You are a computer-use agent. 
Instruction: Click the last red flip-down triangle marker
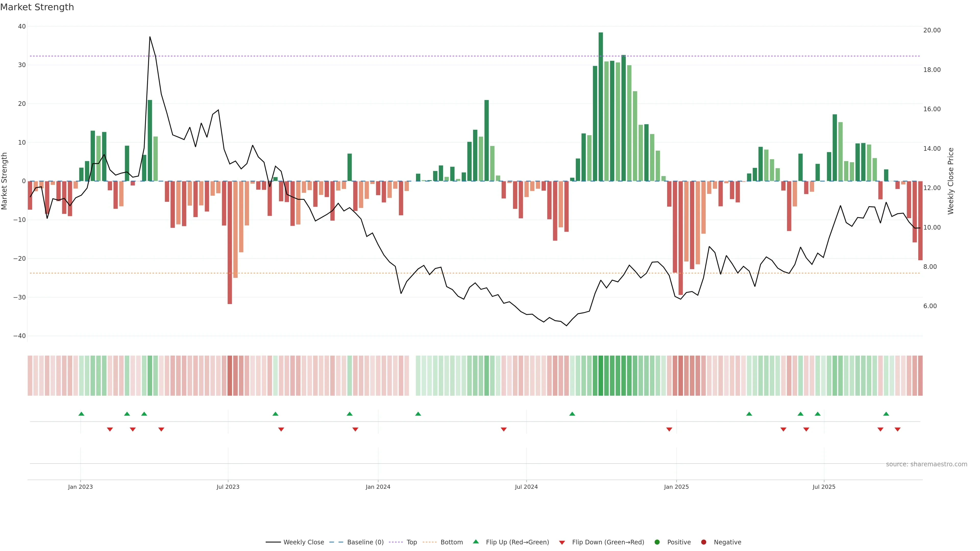898,429
